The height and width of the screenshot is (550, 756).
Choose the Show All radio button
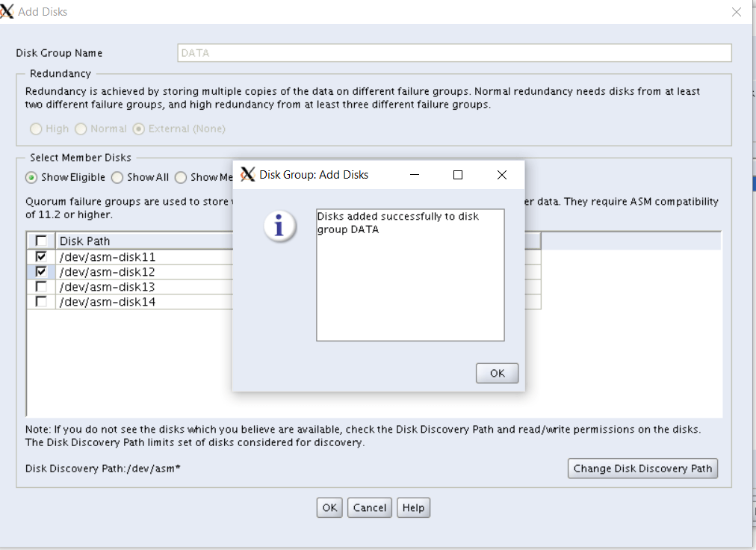click(117, 178)
